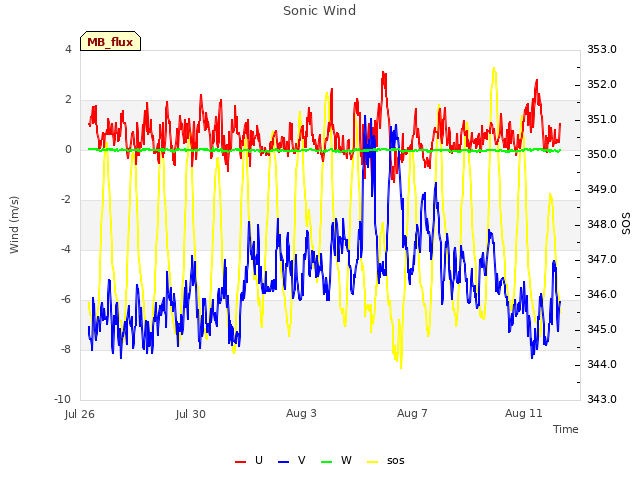Click the Time axis label

coord(565,429)
